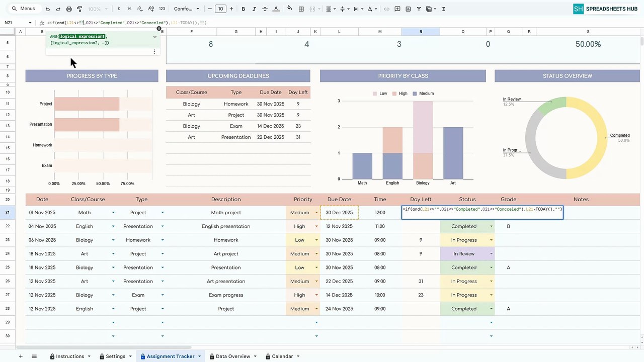Open the fill color picker

290,9
